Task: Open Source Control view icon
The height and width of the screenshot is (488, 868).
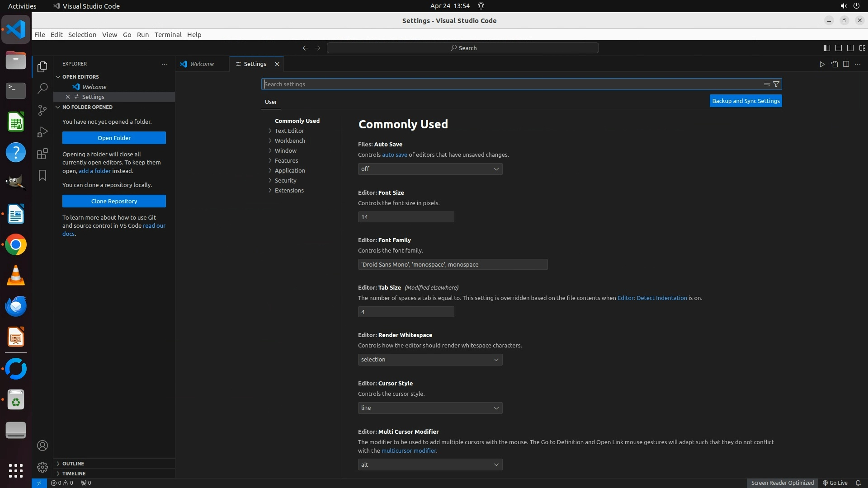Action: (42, 110)
